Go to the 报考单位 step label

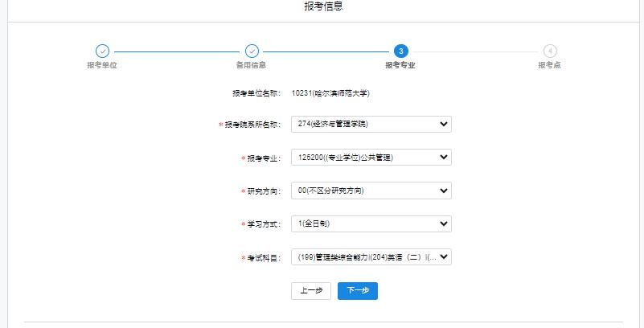pyautogui.click(x=102, y=65)
